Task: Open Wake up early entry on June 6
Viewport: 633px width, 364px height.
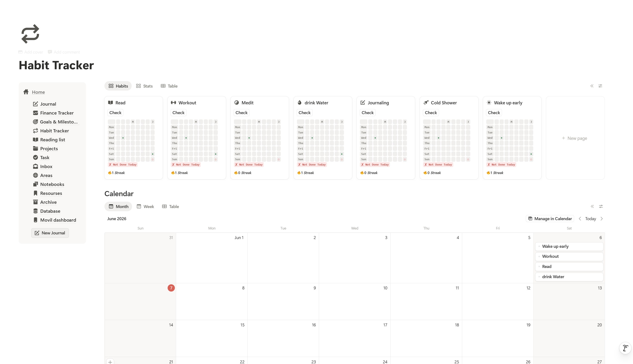Action: [x=569, y=246]
